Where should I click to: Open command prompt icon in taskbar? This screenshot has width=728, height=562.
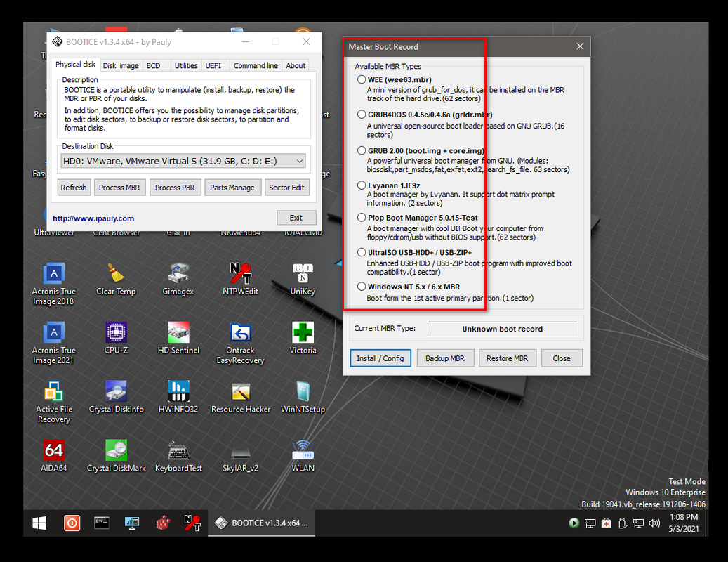pyautogui.click(x=102, y=523)
